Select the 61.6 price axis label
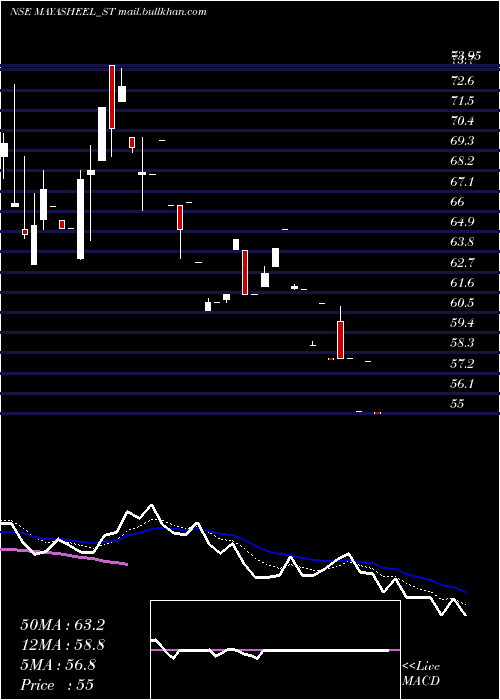The image size is (500, 700). tap(462, 283)
